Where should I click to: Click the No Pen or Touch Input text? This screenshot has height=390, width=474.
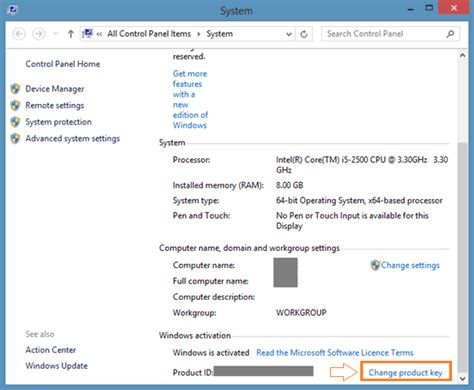coord(352,221)
